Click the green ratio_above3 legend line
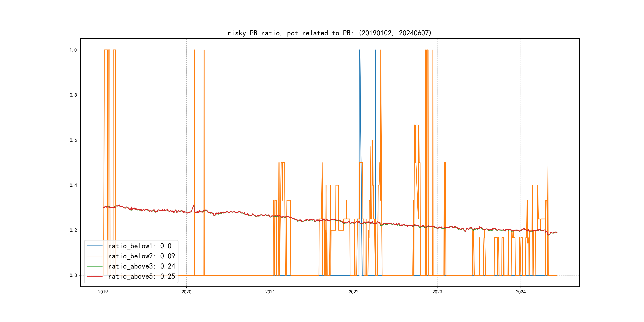Screen dimensions: 644x322 click(94, 266)
